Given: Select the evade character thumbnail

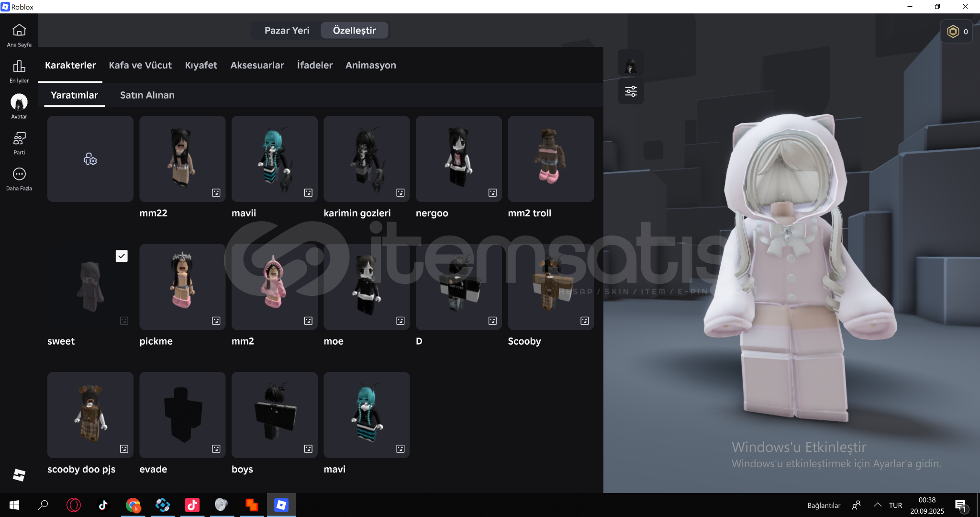Looking at the screenshot, I should pyautogui.click(x=182, y=415).
